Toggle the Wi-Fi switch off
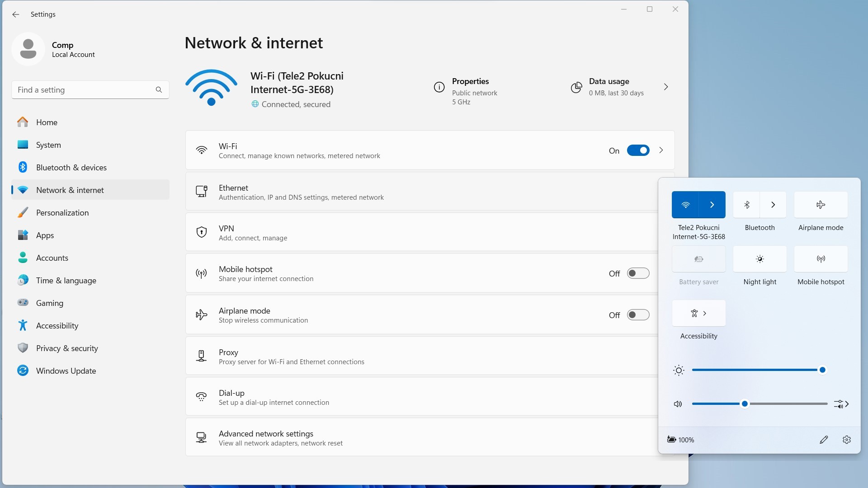Viewport: 868px width, 488px height. tap(638, 150)
